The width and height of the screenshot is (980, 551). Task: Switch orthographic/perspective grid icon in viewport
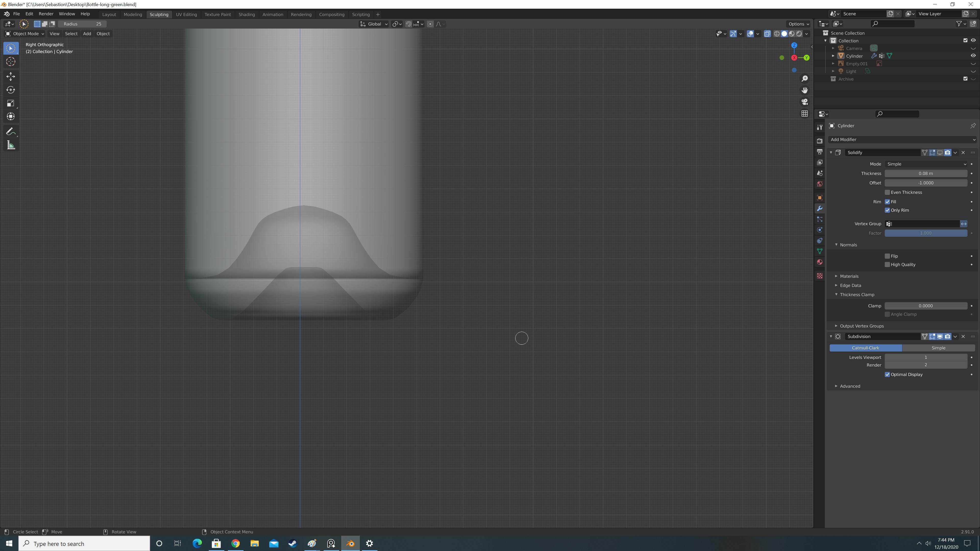(x=805, y=114)
